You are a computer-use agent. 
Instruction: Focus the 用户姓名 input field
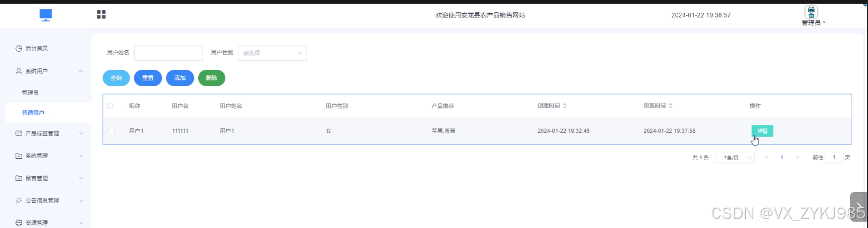click(168, 53)
